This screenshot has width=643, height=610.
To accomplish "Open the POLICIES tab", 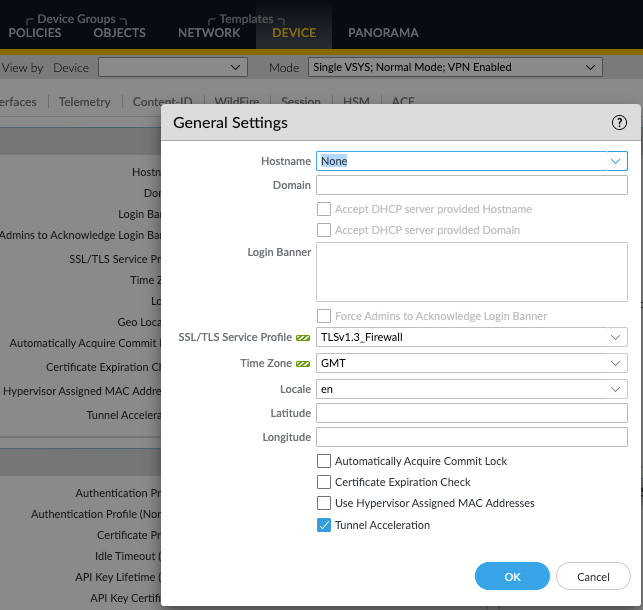I will tap(35, 33).
